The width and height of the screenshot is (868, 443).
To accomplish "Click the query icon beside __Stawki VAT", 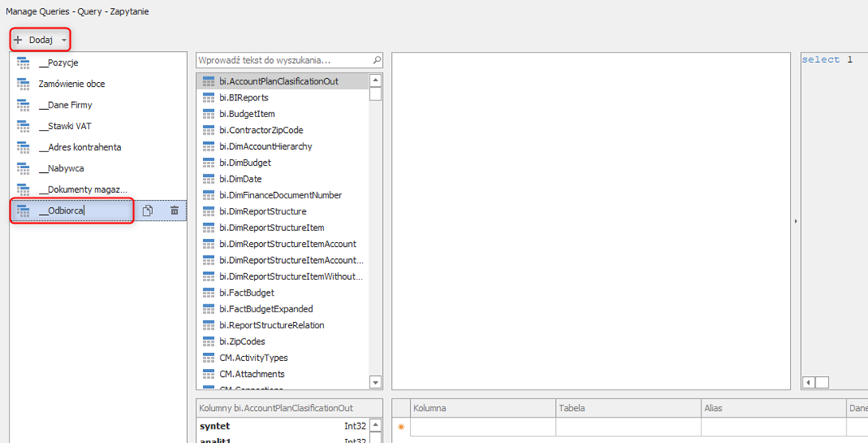I will 23,126.
